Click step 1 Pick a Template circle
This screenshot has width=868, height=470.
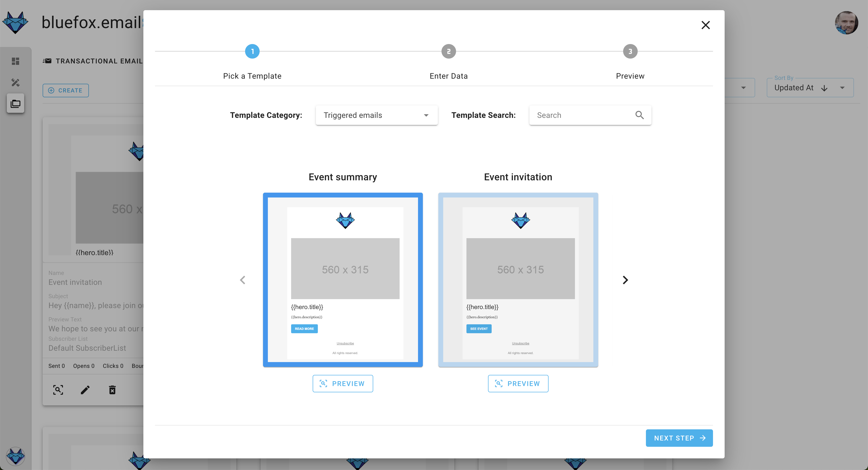pos(252,52)
